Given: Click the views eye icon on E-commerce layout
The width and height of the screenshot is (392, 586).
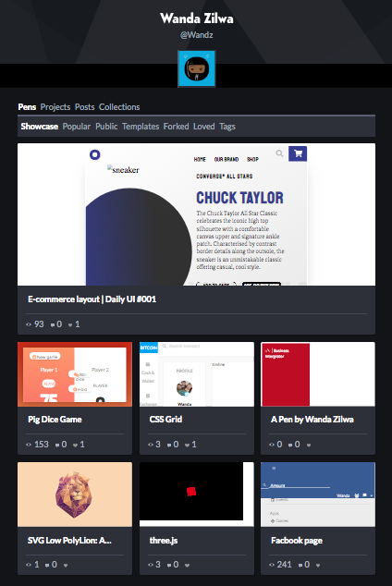Looking at the screenshot, I should coord(29,324).
